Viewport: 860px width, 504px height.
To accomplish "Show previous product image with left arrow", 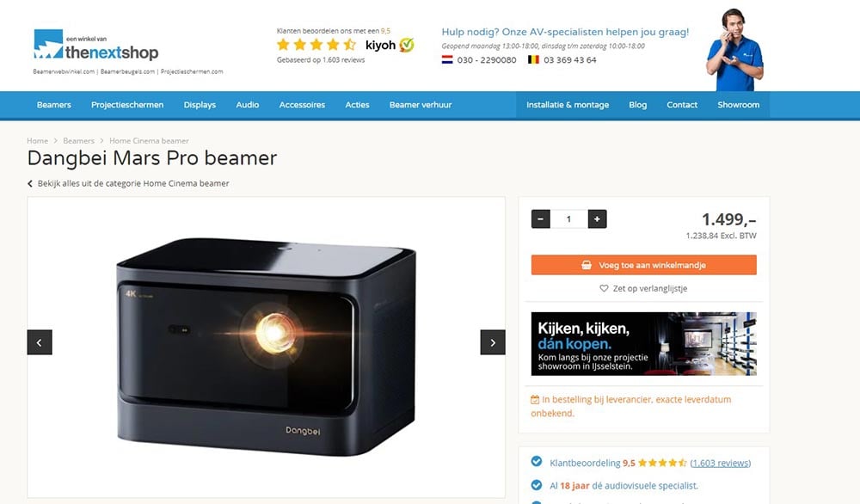I will point(40,342).
